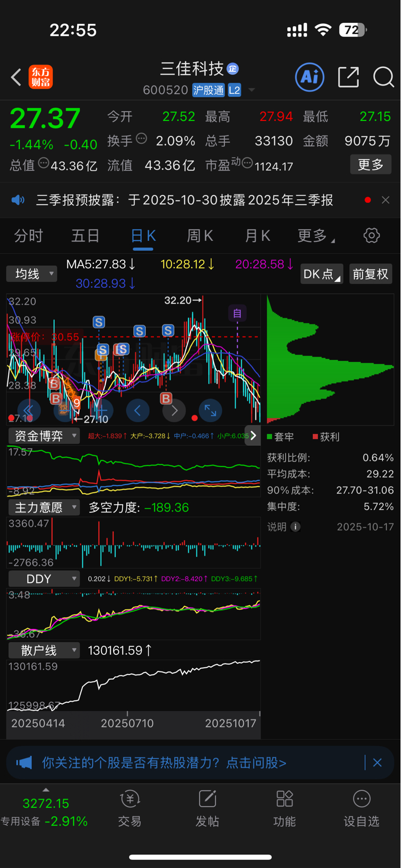Tap the 获利比例 0.64% row
Image resolution: width=401 pixels, height=868 pixels.
[x=331, y=458]
